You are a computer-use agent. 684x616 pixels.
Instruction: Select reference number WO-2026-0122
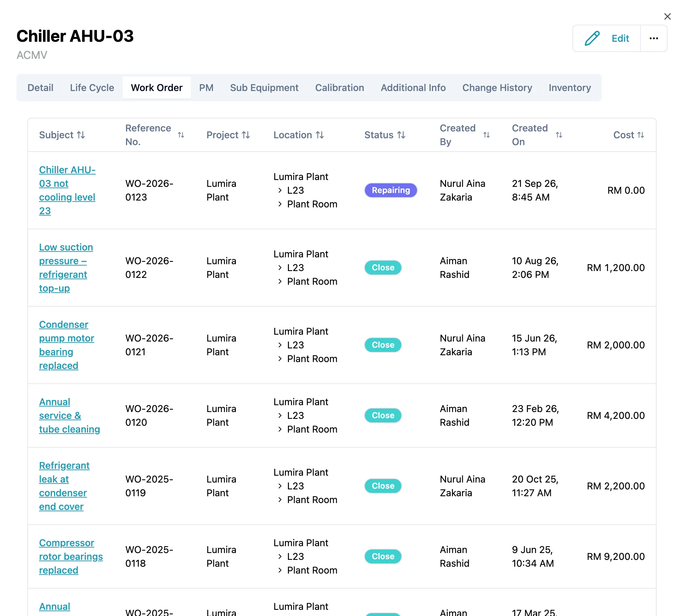(x=149, y=268)
